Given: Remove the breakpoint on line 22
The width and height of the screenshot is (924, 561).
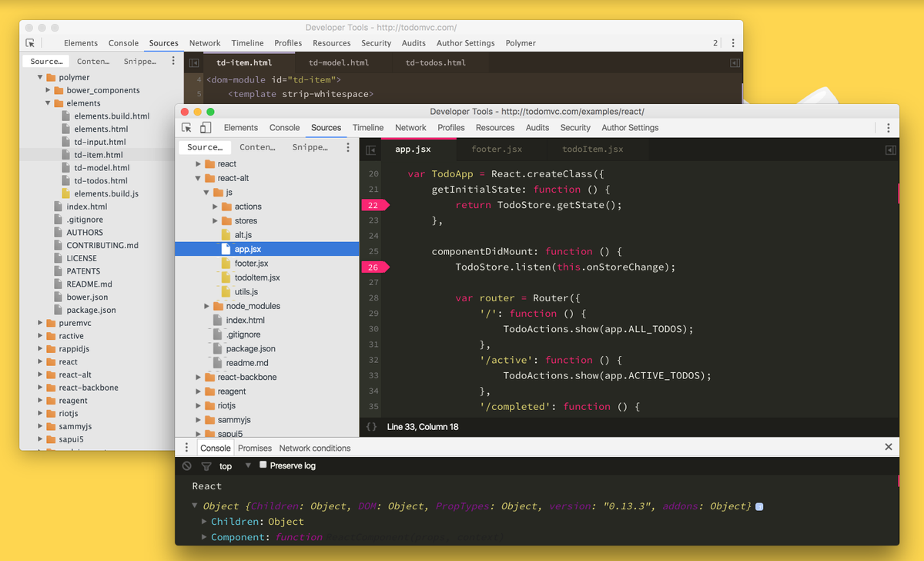Looking at the screenshot, I should pyautogui.click(x=373, y=205).
